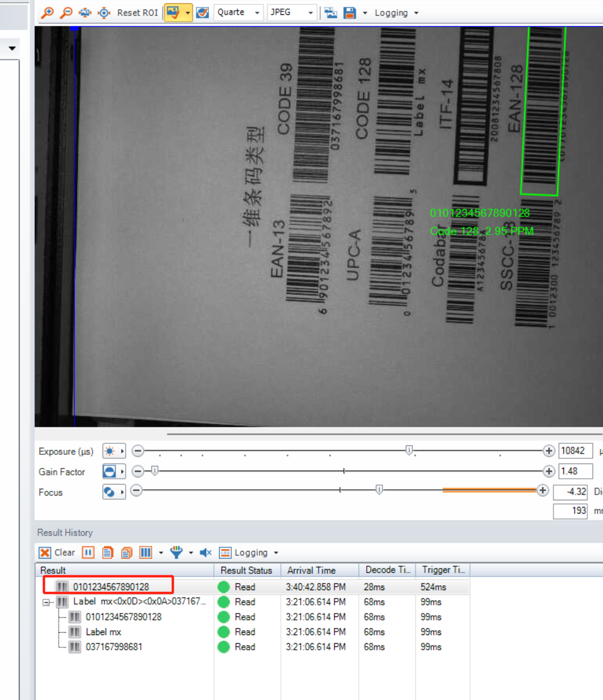Click the gain value field 1.48
This screenshot has width=603, height=700.
coord(575,471)
